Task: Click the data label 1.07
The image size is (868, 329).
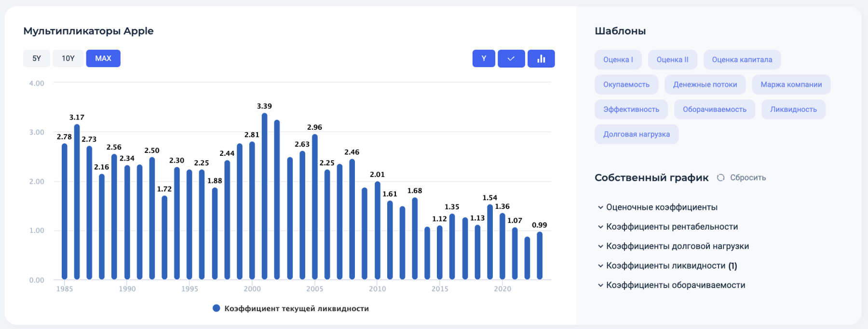Action: coord(515,220)
